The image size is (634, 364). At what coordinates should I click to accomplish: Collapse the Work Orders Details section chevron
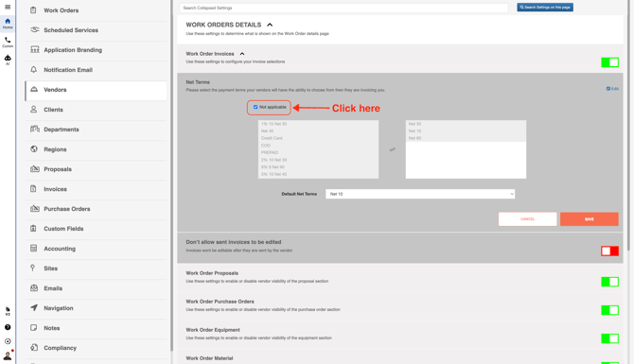[270, 25]
